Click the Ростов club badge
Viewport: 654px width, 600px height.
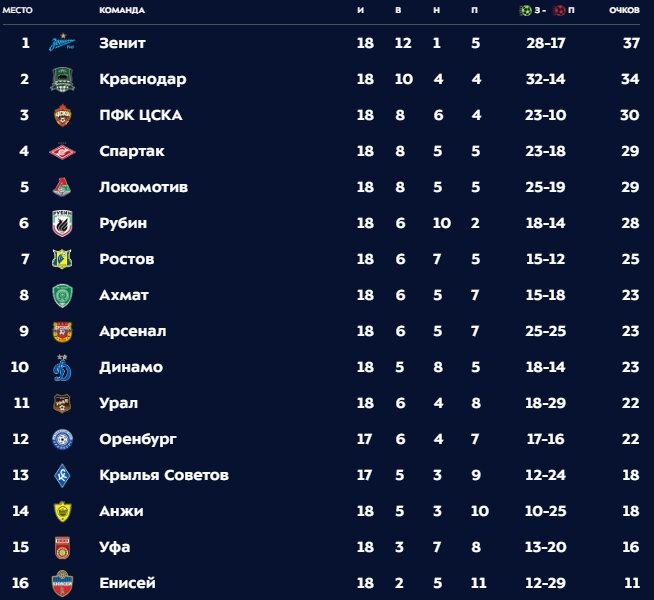(x=62, y=259)
